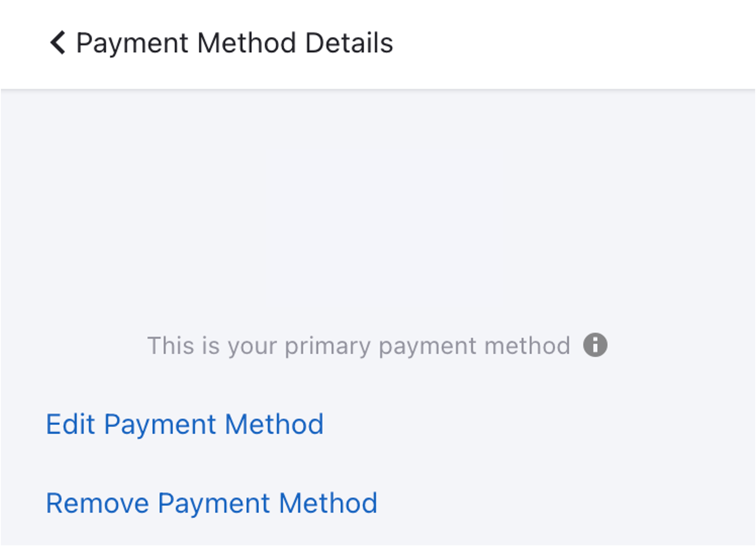Choose the blue Edit Payment Method text

coord(185,424)
